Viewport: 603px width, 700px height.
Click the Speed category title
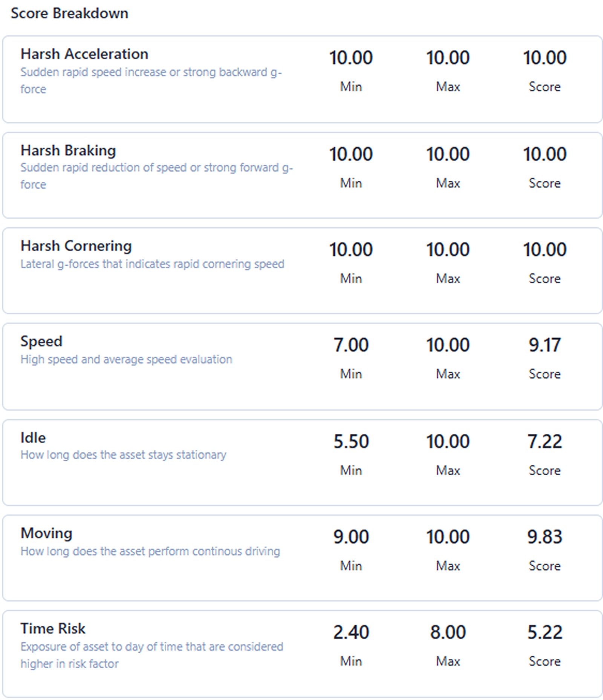click(x=41, y=341)
